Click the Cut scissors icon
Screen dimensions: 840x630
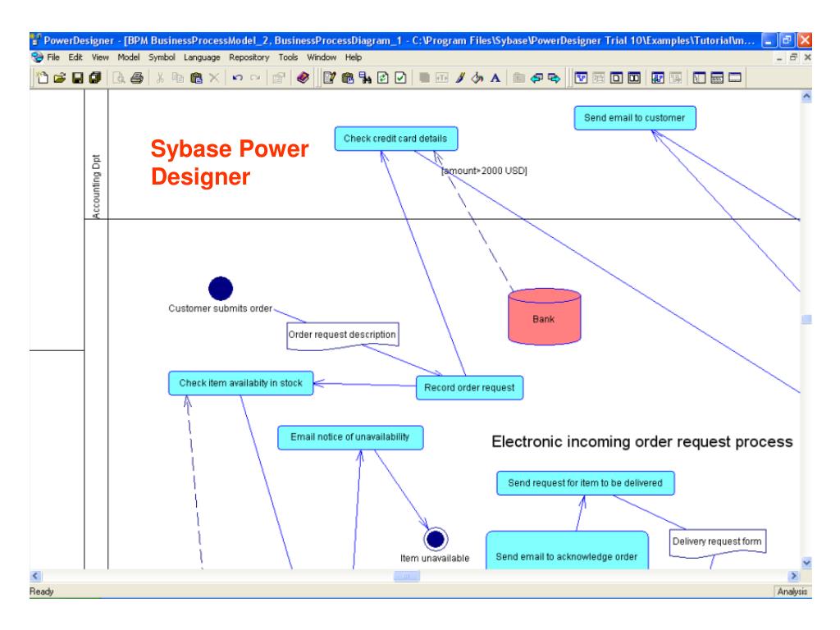click(160, 78)
